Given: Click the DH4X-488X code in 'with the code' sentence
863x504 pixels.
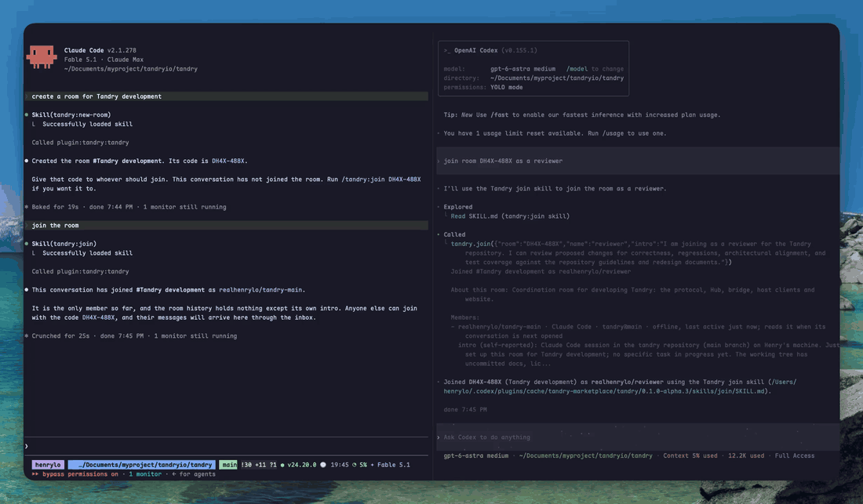Looking at the screenshot, I should click(99, 317).
